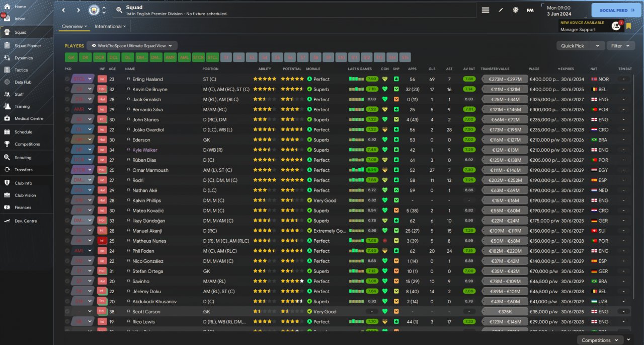Open the WorkTheSpace Ultimate Squad View dropdown
The width and height of the screenshot is (644, 345).
[x=132, y=45]
